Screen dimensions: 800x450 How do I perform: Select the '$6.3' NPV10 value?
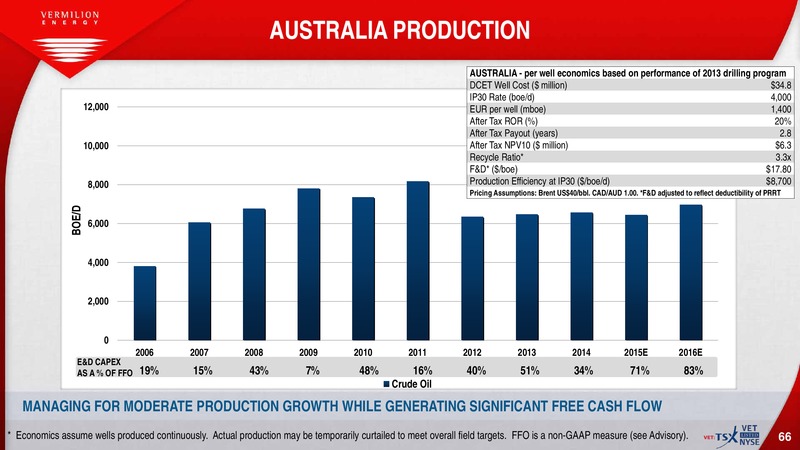pyautogui.click(x=783, y=145)
